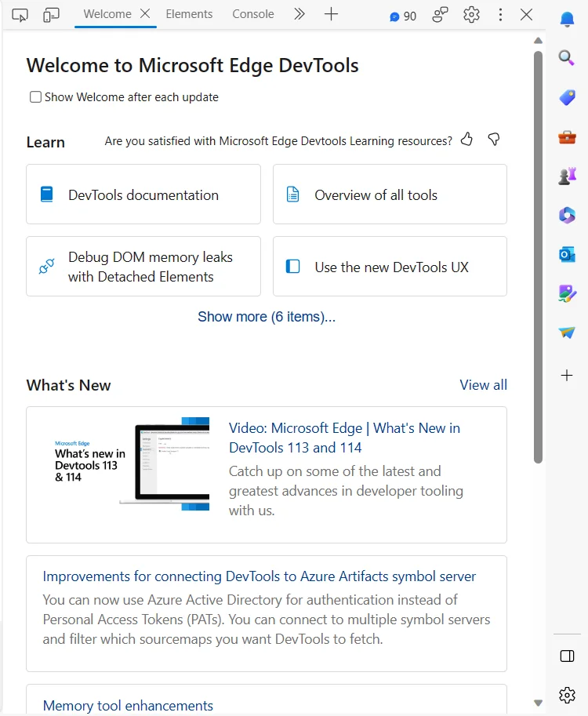This screenshot has width=588, height=716.
Task: Open the sidebar Microsoft 365 icon
Action: pos(567,215)
